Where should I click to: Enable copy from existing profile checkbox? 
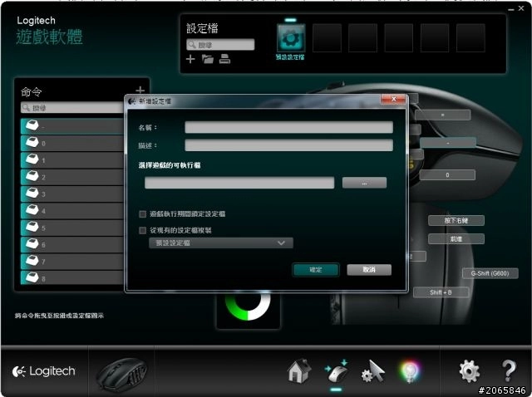click(142, 231)
